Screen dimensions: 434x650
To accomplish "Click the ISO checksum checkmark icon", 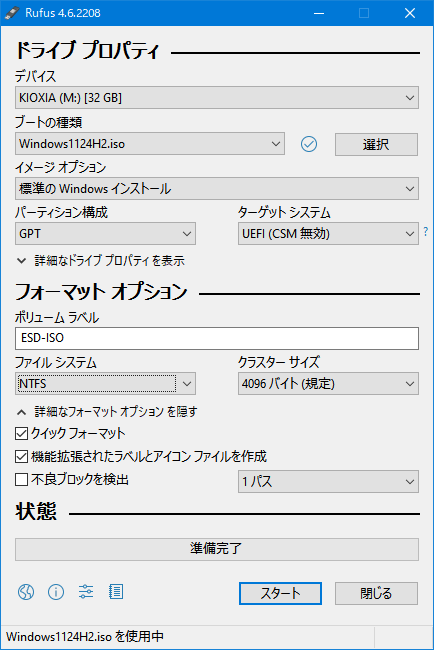I will click(x=309, y=144).
